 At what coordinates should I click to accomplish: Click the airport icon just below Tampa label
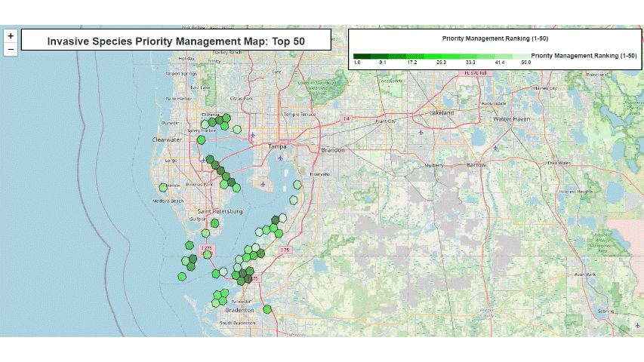click(281, 158)
